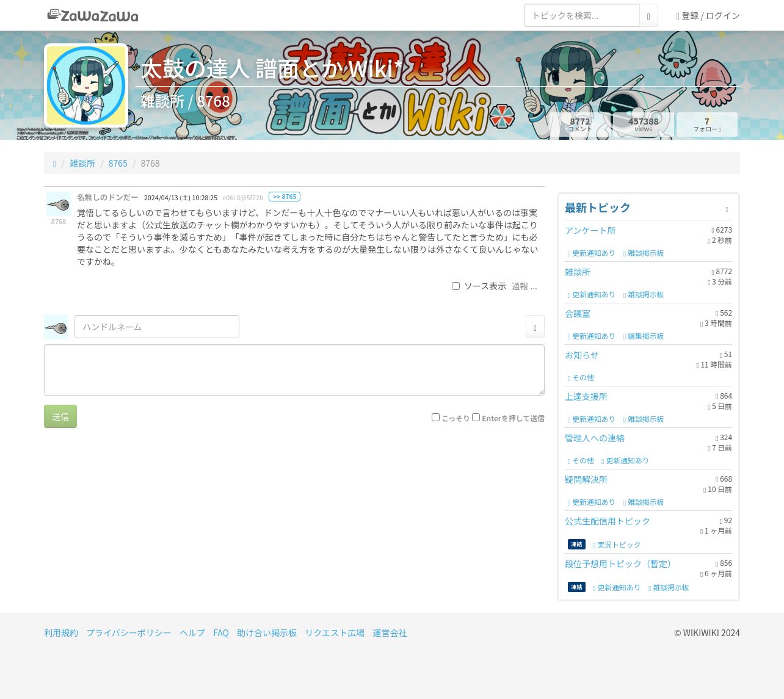Open 8765 in the breadcrumb
This screenshot has height=699, width=784.
tap(118, 163)
